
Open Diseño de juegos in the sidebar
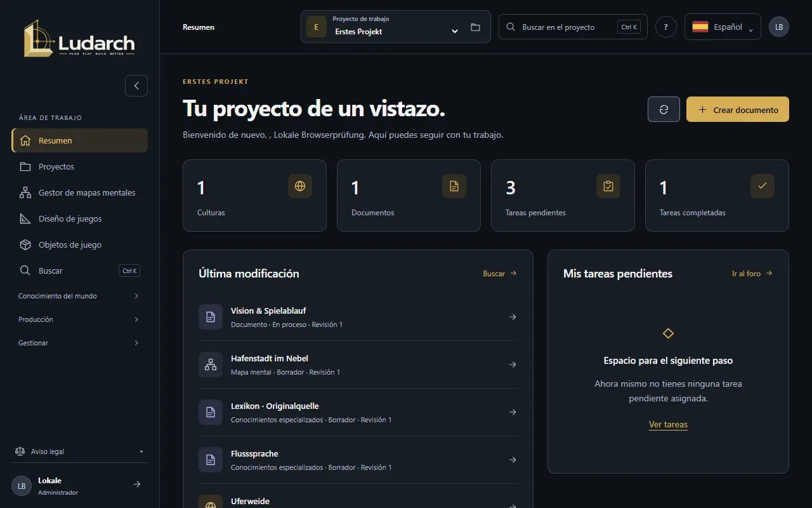point(79,218)
